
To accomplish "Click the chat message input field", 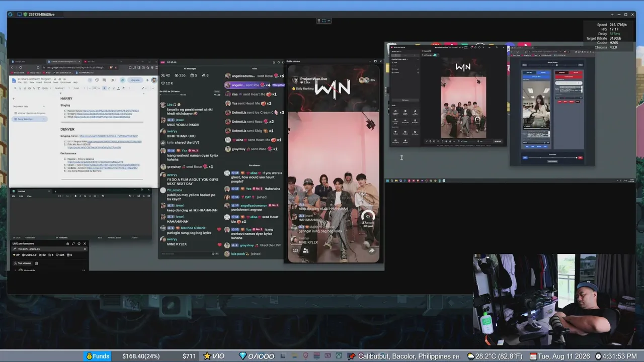I will (x=189, y=254).
